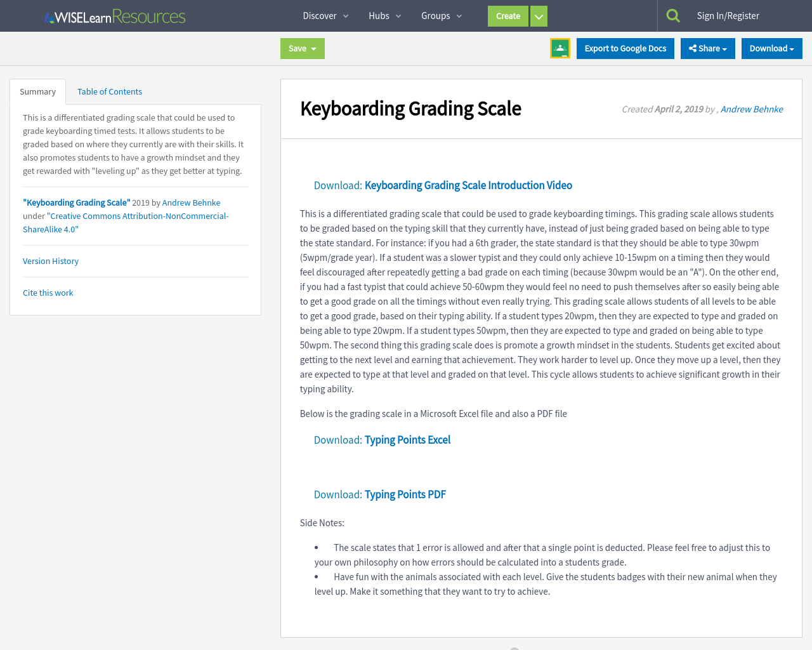Viewport: 812px width, 650px height.
Task: Download the Typing Points PDF
Action: coord(405,494)
